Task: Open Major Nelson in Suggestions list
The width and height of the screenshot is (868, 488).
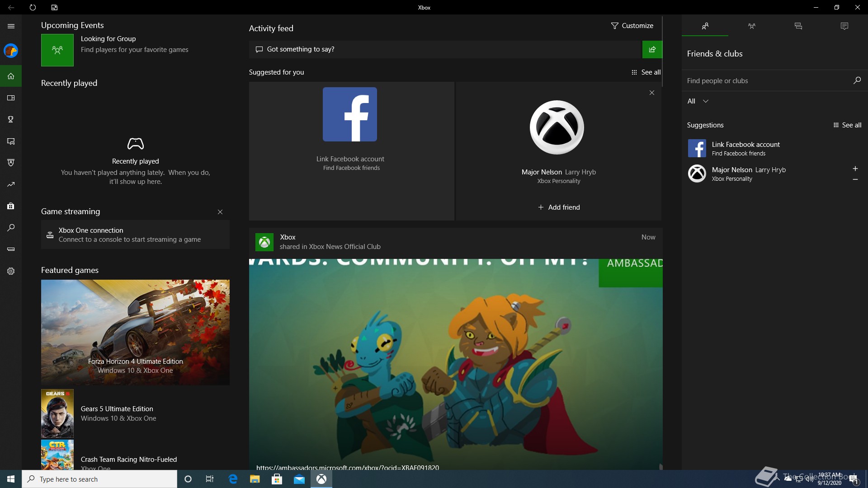Action: tap(766, 174)
